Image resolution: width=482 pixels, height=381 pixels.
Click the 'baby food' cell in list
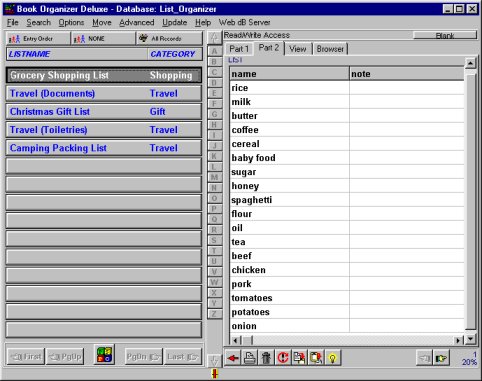point(289,158)
